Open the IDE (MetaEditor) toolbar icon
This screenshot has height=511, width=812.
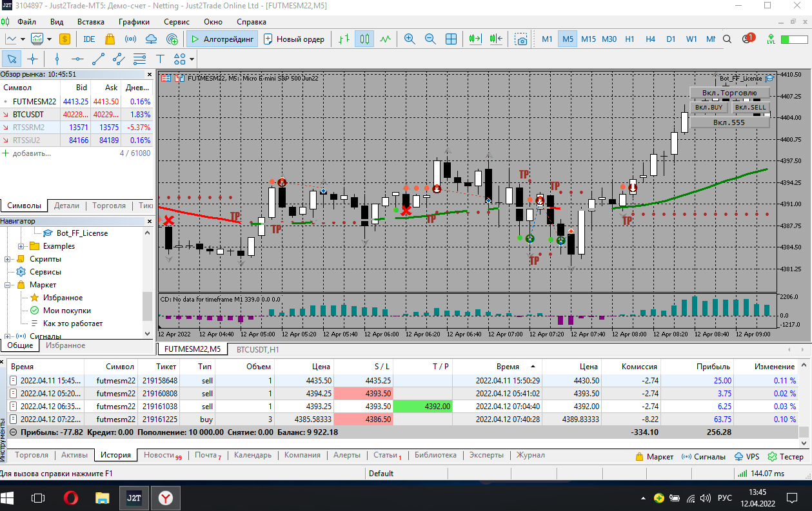pyautogui.click(x=89, y=39)
